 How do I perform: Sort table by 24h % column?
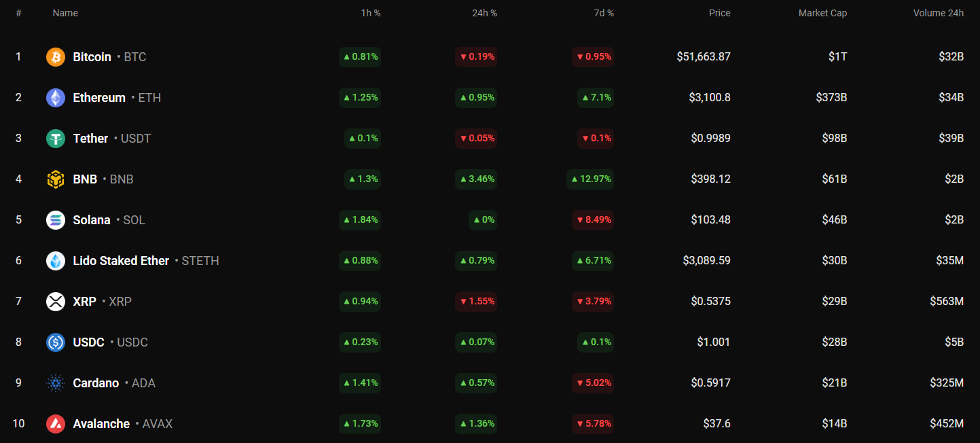[484, 13]
